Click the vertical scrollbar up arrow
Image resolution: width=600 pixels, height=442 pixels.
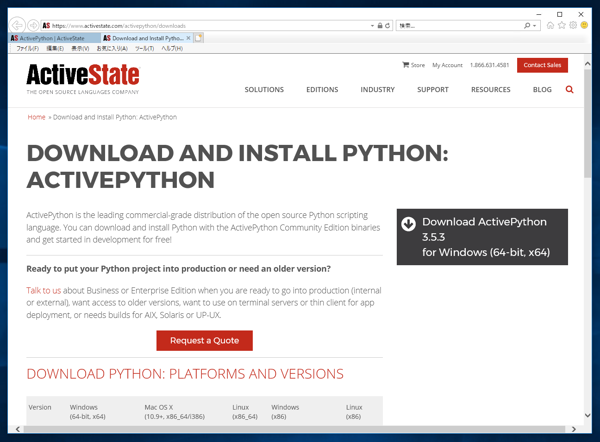click(x=587, y=64)
